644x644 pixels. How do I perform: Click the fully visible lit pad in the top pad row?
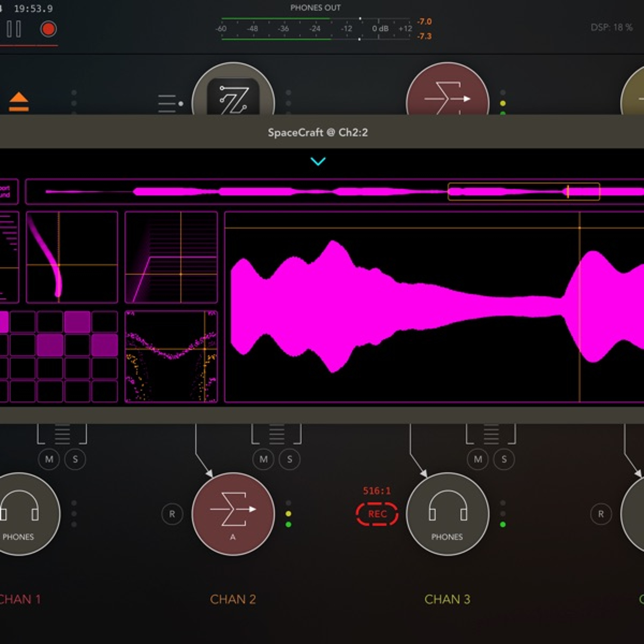pos(77,322)
